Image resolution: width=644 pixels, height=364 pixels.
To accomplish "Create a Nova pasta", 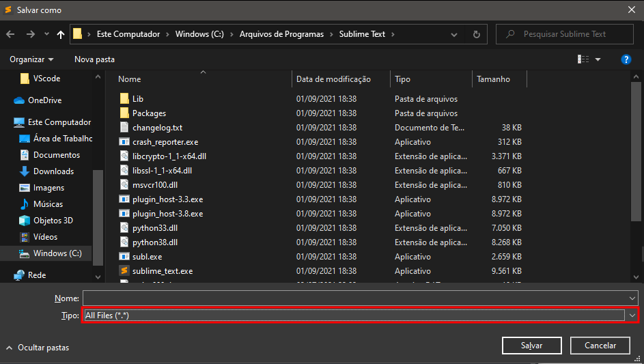I will 94,59.
